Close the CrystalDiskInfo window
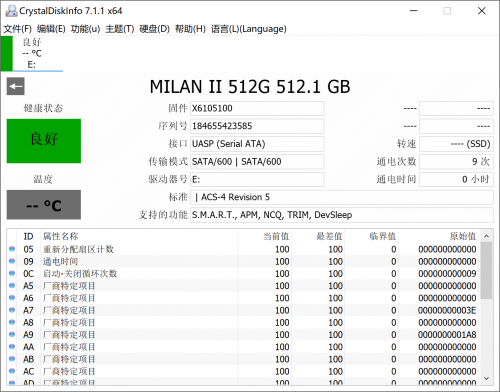This screenshot has width=500, height=392. click(481, 11)
